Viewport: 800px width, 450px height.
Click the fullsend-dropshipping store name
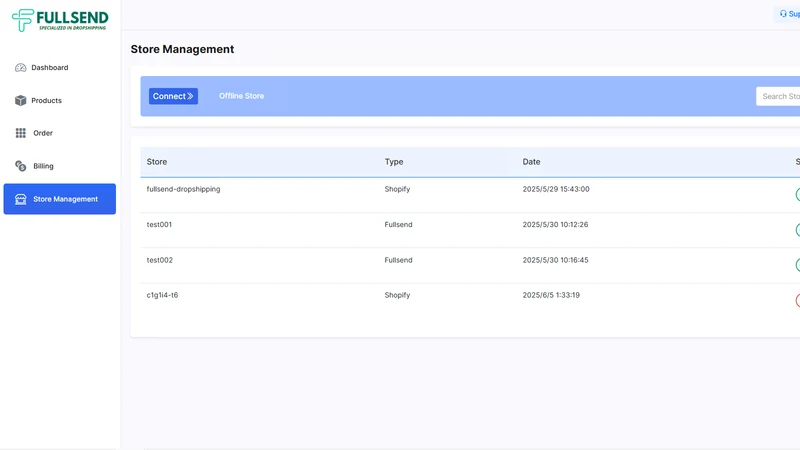pos(183,189)
